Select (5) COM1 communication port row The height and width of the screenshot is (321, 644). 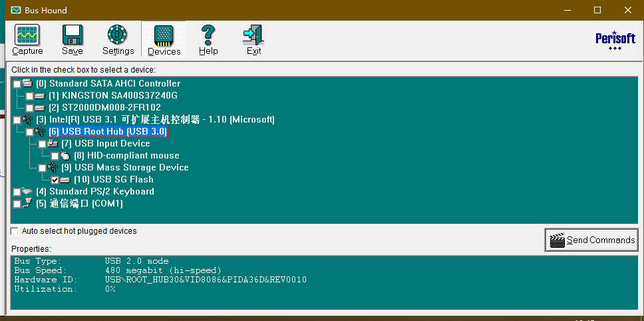(x=79, y=203)
